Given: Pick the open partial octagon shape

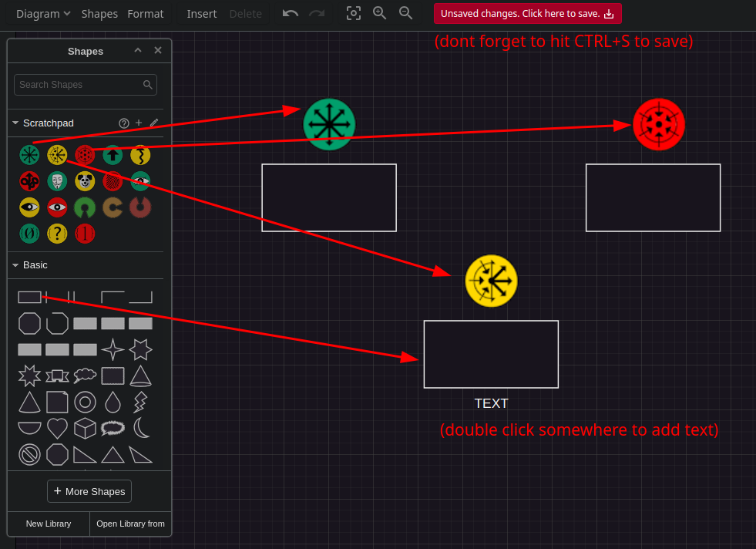Looking at the screenshot, I should click(57, 323).
